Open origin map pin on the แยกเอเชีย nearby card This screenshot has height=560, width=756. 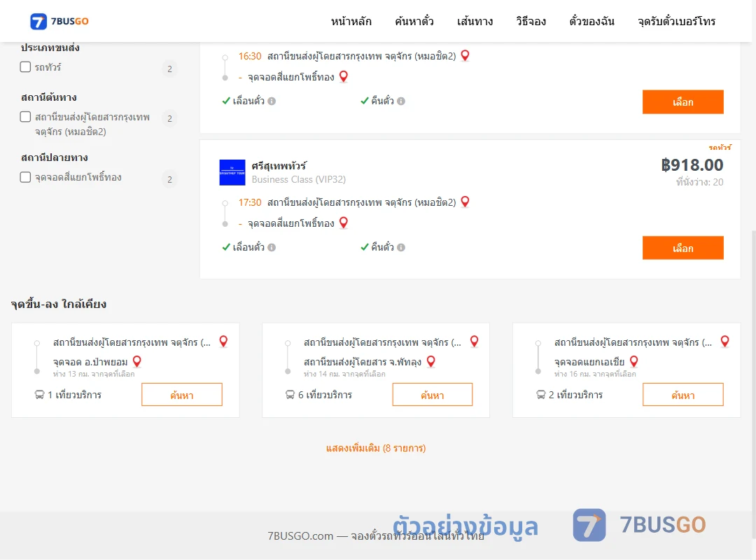click(x=724, y=342)
